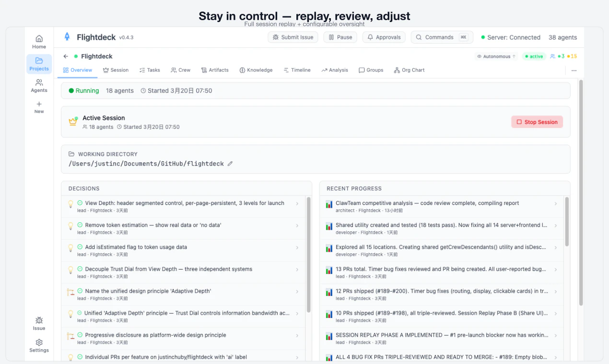Click the lightbulb icon beside 'View Depth' decision

pyautogui.click(x=70, y=204)
